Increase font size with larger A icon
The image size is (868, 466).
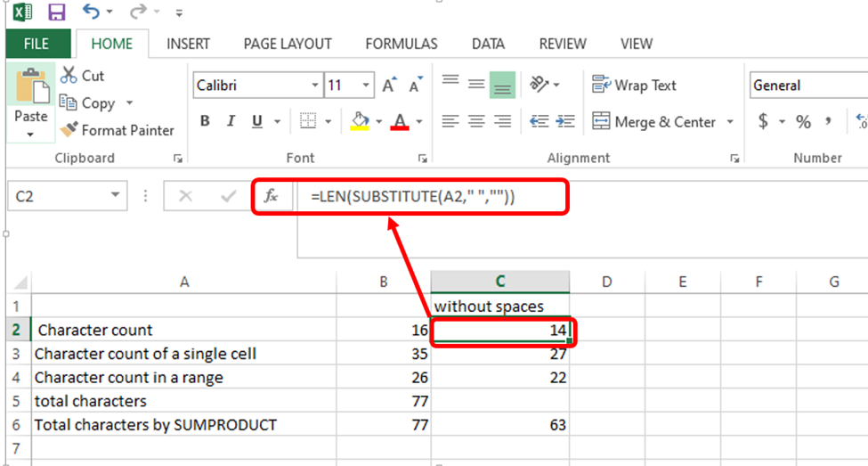[x=389, y=85]
